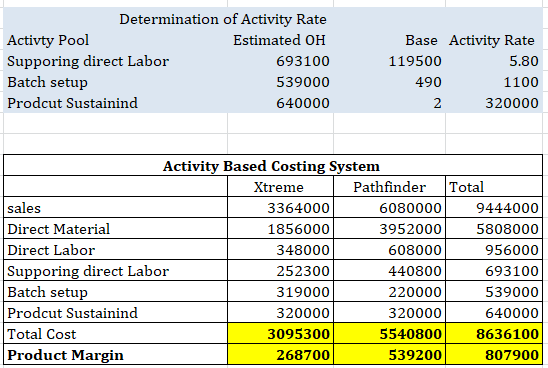The width and height of the screenshot is (548, 368).
Task: Select the 'Estimated OH' column header
Action: [x=279, y=40]
